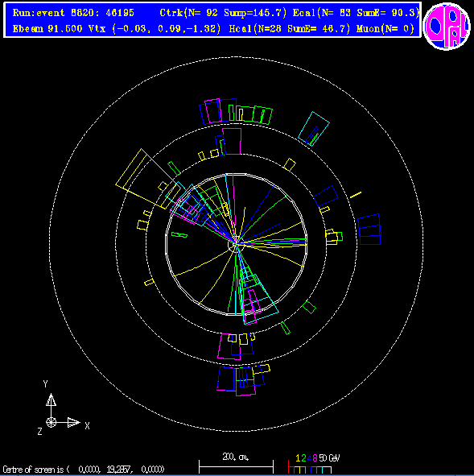The height and width of the screenshot is (476, 474).
Task: Click the OPAL logo in the corner
Action: click(x=447, y=26)
